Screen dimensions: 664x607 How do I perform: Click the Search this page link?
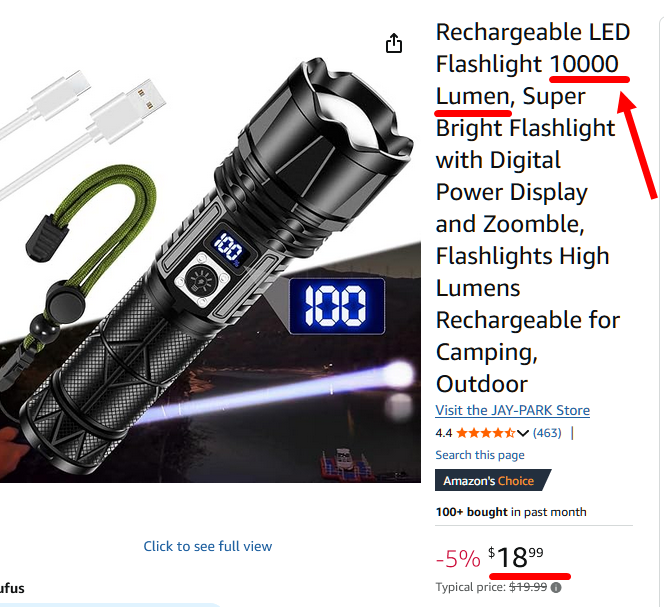480,455
